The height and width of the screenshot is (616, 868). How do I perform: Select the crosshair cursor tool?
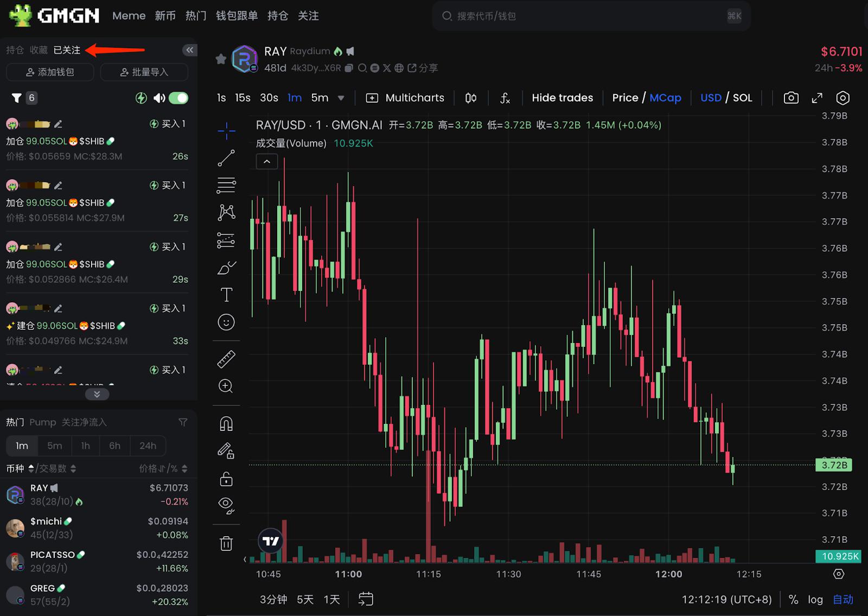tap(226, 131)
